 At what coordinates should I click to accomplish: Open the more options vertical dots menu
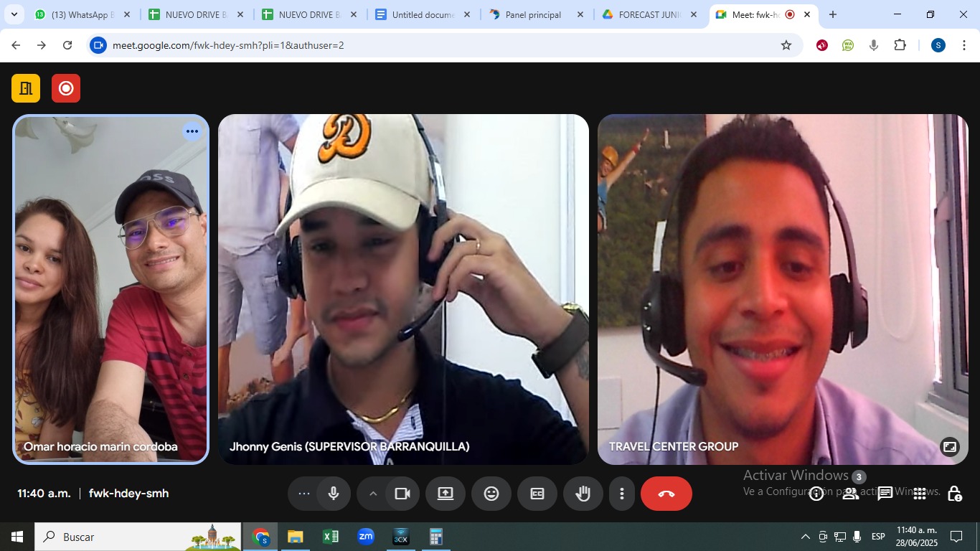tap(622, 494)
